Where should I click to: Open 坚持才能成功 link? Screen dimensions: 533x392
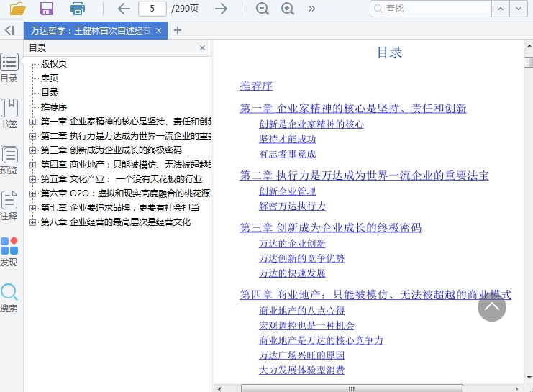pos(287,139)
